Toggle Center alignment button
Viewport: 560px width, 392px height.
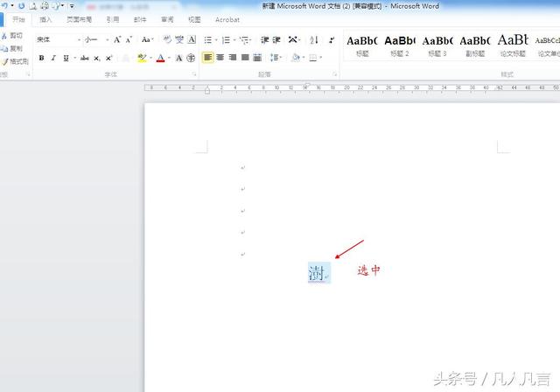click(x=220, y=58)
